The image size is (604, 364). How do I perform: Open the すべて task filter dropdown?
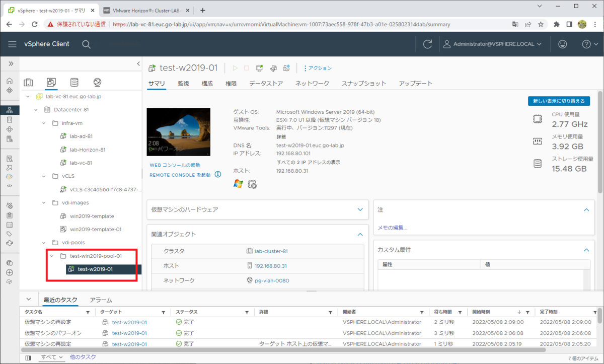tap(52, 357)
